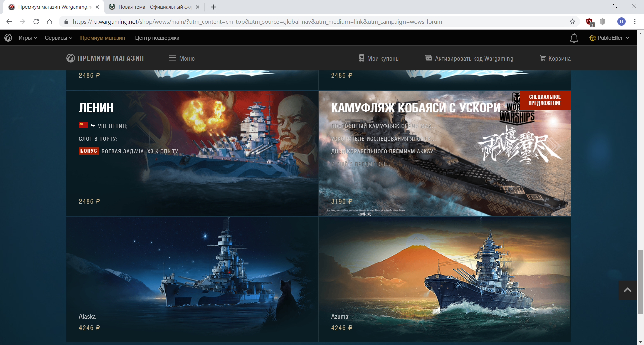This screenshot has width=644, height=345.
Task: Open the Камуфляж Кобаяси offer title
Action: tap(421, 108)
